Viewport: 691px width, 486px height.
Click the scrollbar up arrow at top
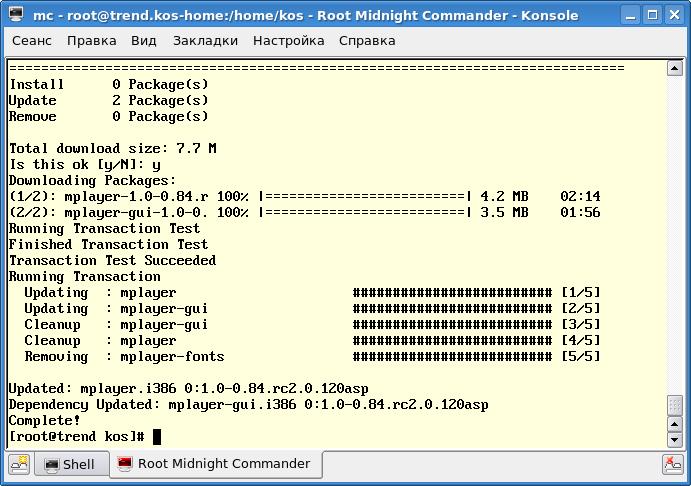[675, 68]
